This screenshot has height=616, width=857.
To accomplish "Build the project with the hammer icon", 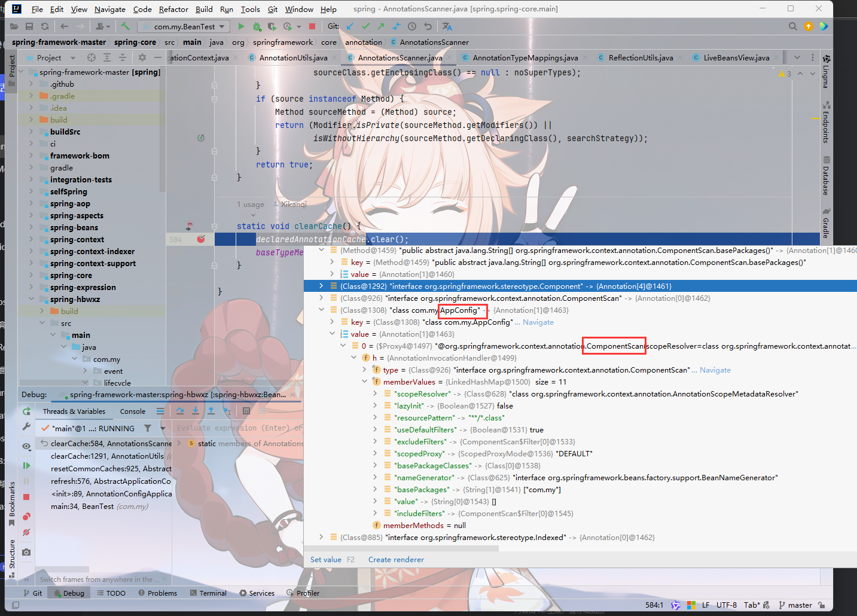I will pos(125,26).
